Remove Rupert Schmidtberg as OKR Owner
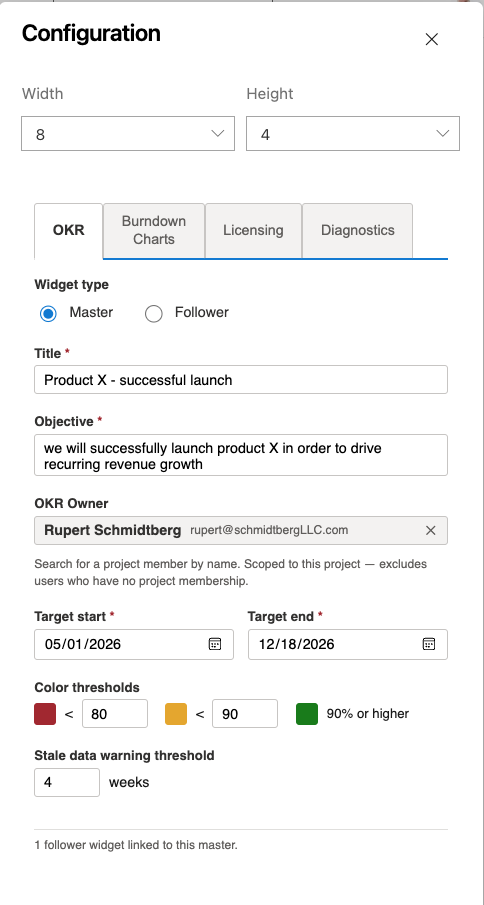The image size is (484, 905). point(430,530)
